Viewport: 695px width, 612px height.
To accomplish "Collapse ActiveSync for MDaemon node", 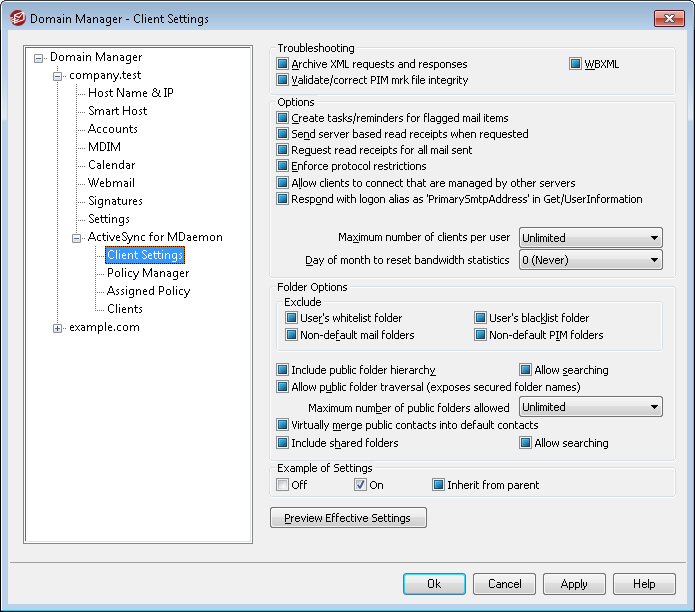I will (76, 238).
